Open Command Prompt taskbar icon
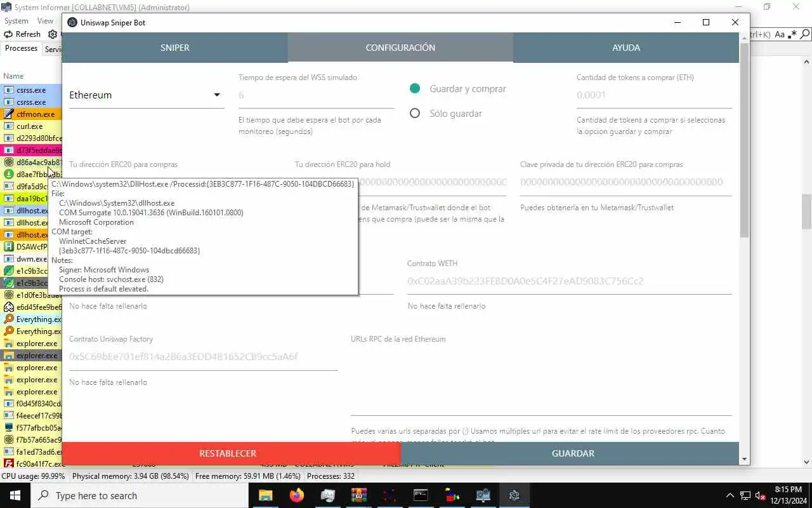 [x=421, y=495]
